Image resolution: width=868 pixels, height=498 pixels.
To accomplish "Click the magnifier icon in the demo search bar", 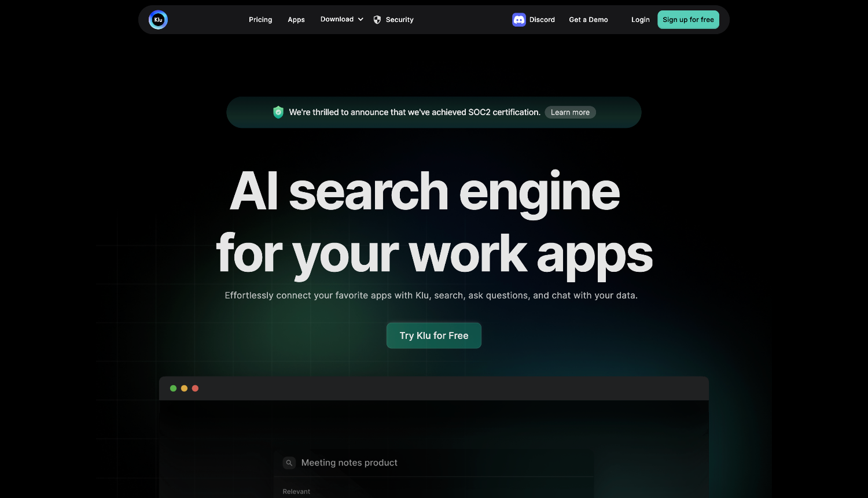I will pyautogui.click(x=289, y=463).
